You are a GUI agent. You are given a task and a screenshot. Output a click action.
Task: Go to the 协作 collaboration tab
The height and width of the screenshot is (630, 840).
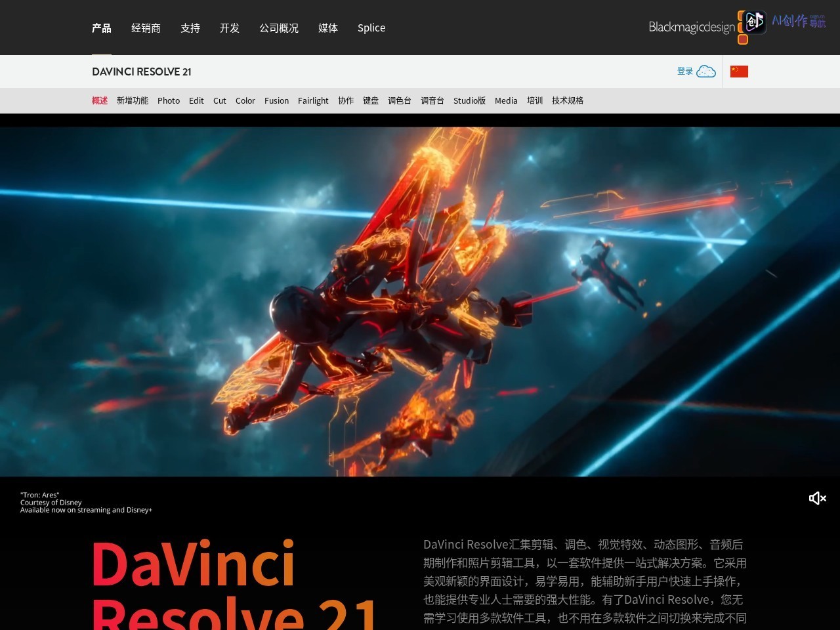[346, 100]
